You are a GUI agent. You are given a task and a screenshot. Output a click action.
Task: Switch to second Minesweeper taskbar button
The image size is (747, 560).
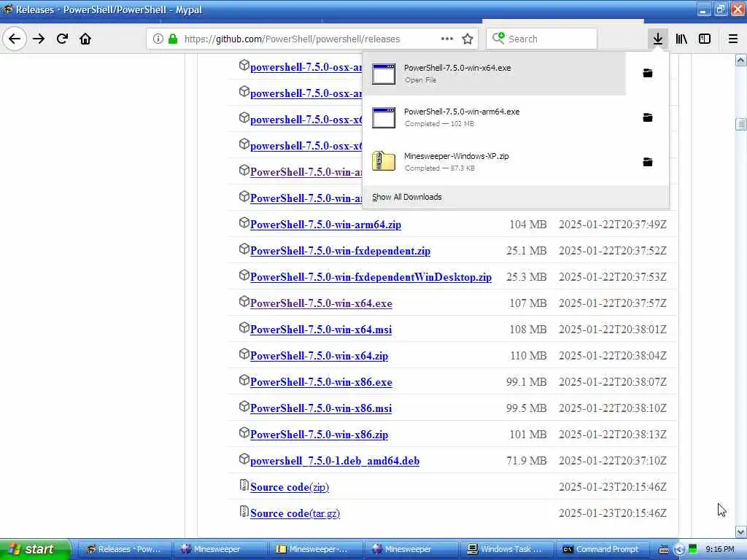pyautogui.click(x=410, y=549)
